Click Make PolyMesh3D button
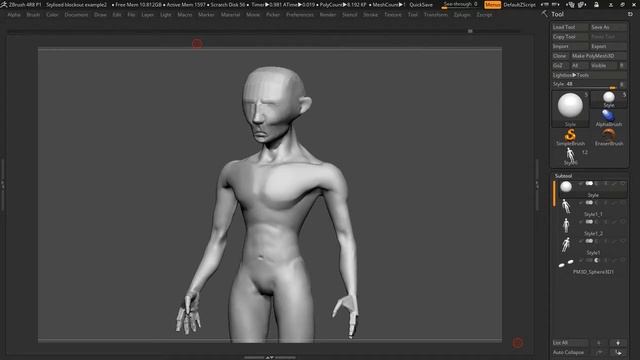This screenshot has width=640, height=360. pos(598,56)
